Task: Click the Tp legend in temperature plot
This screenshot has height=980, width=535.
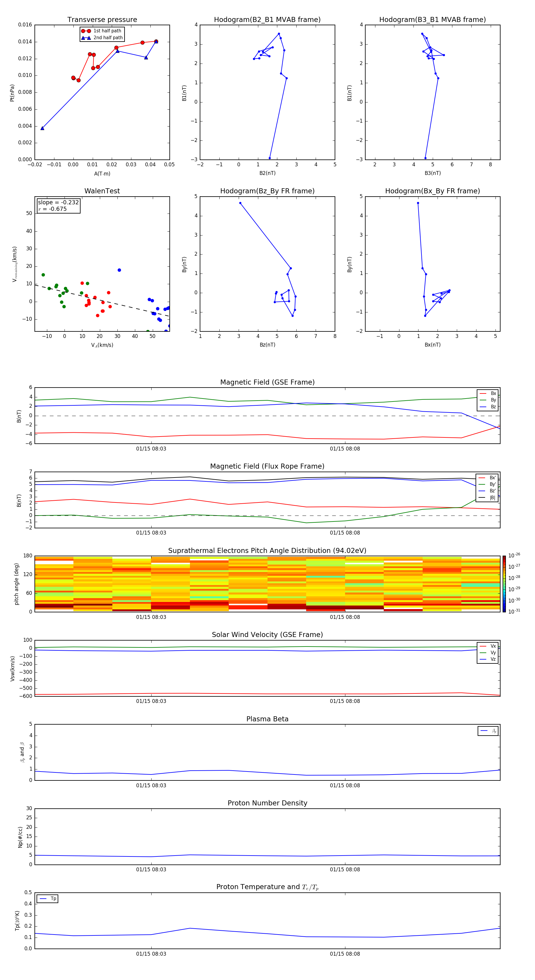Action: 48,899
